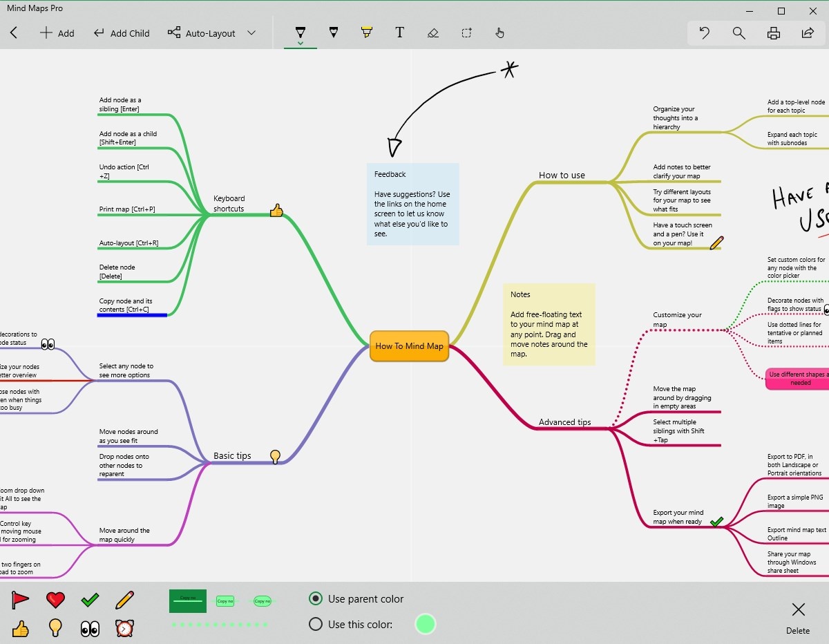Select Copy node and its contents node
This screenshot has width=829, height=644.
point(132,305)
